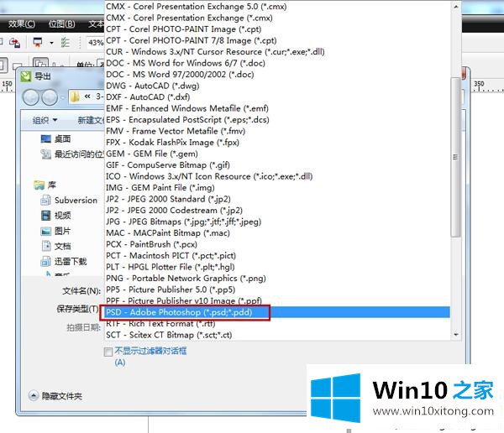Open 位图(B) menu in CorelDRAW
This screenshot has width=504, height=433.
(x=61, y=24)
